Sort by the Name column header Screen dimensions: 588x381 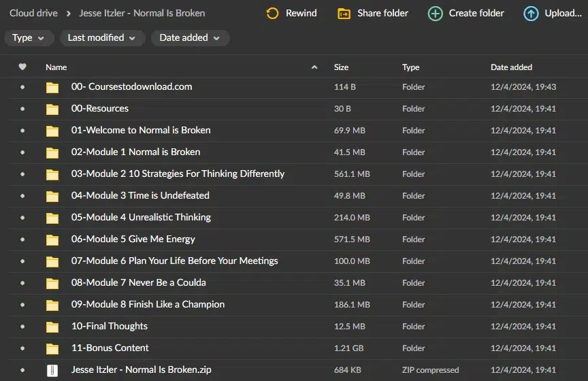(x=56, y=67)
